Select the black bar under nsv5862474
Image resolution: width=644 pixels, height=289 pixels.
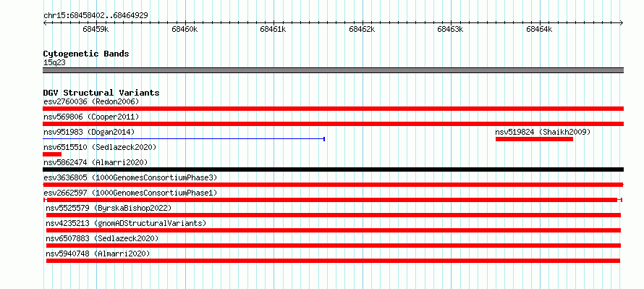point(333,169)
